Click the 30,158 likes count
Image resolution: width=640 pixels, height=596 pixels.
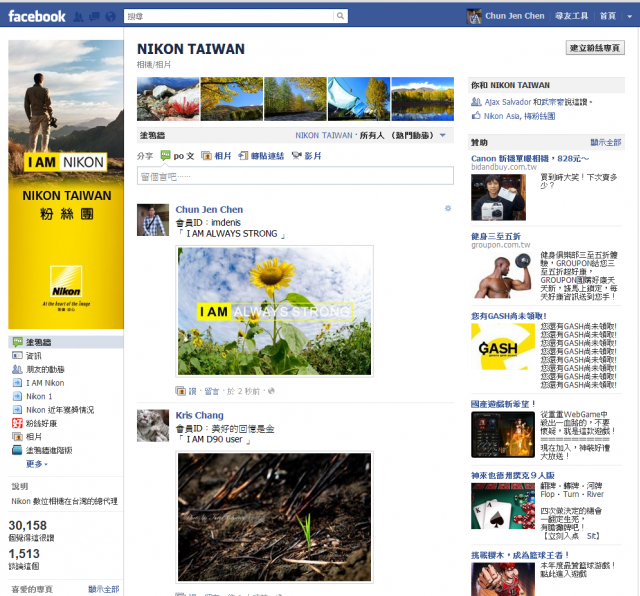(x=28, y=525)
